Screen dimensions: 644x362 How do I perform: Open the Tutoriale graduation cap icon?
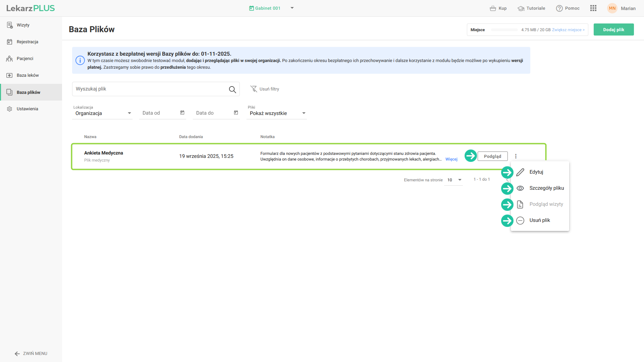pos(521,8)
